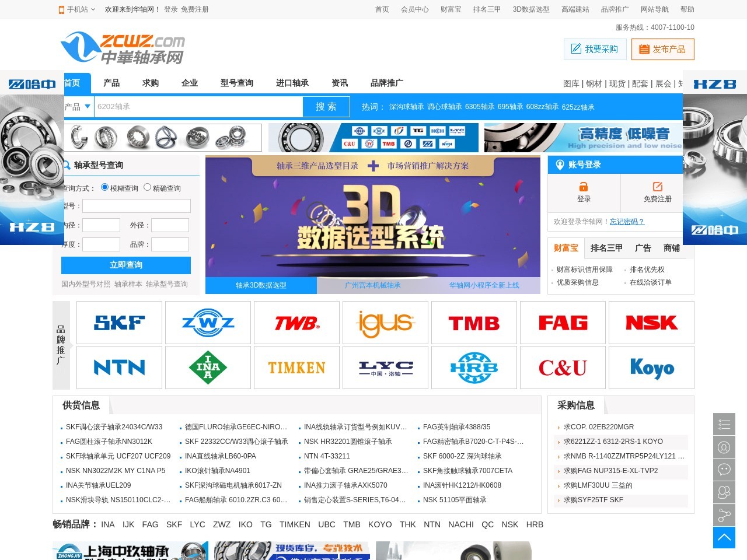The image size is (747, 560).
Task: Click the 搜索 search button
Action: coord(326,107)
